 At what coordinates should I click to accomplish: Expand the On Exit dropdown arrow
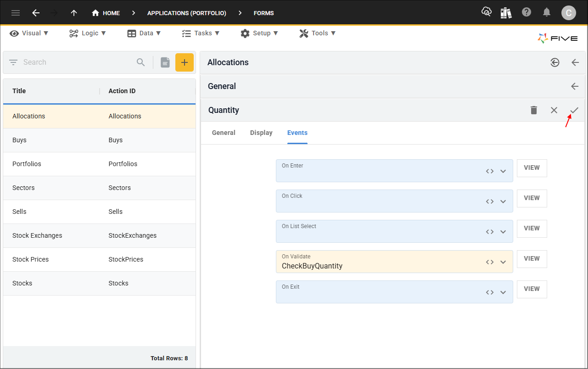click(503, 292)
